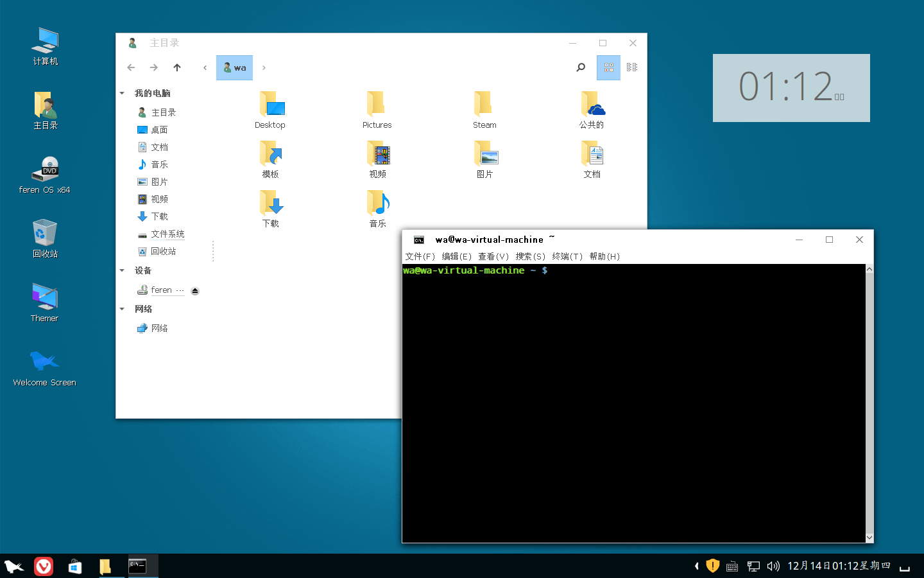
Task: Launch the Vivaldi browser from the taskbar
Action: 44,566
